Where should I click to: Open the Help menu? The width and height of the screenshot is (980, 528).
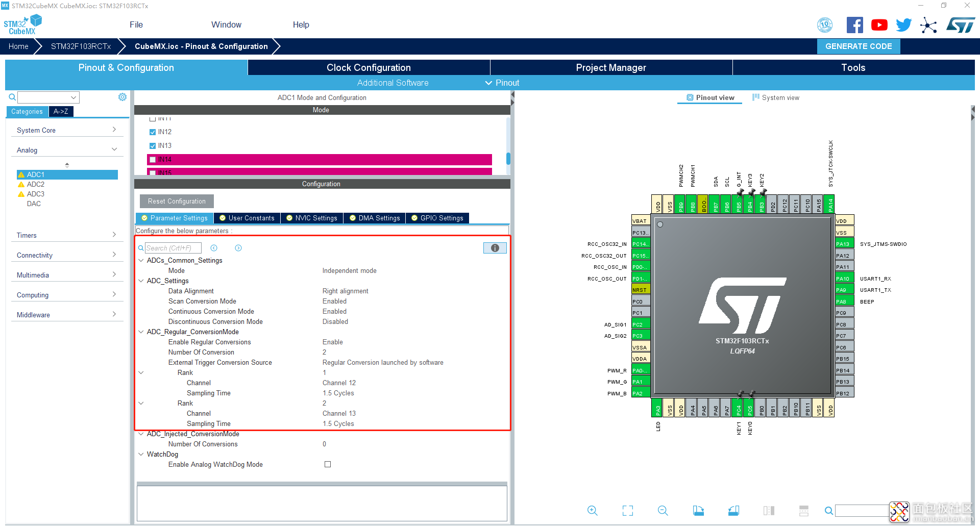tap(301, 24)
